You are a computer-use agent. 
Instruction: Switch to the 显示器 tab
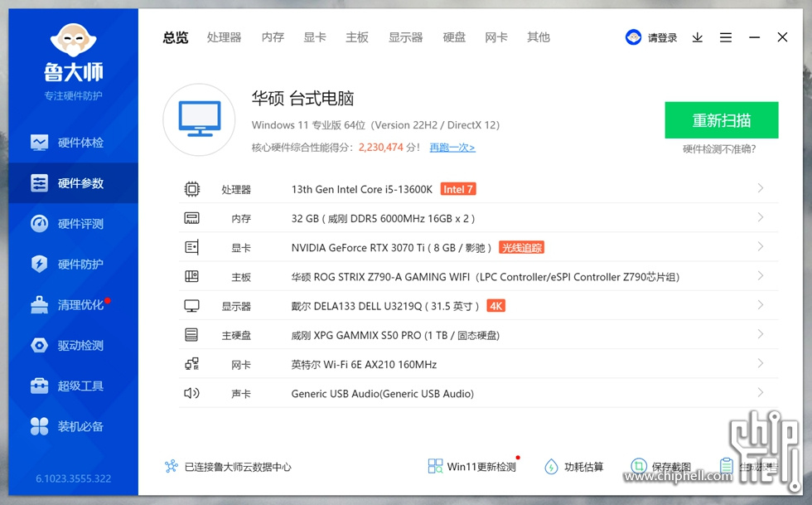(406, 37)
